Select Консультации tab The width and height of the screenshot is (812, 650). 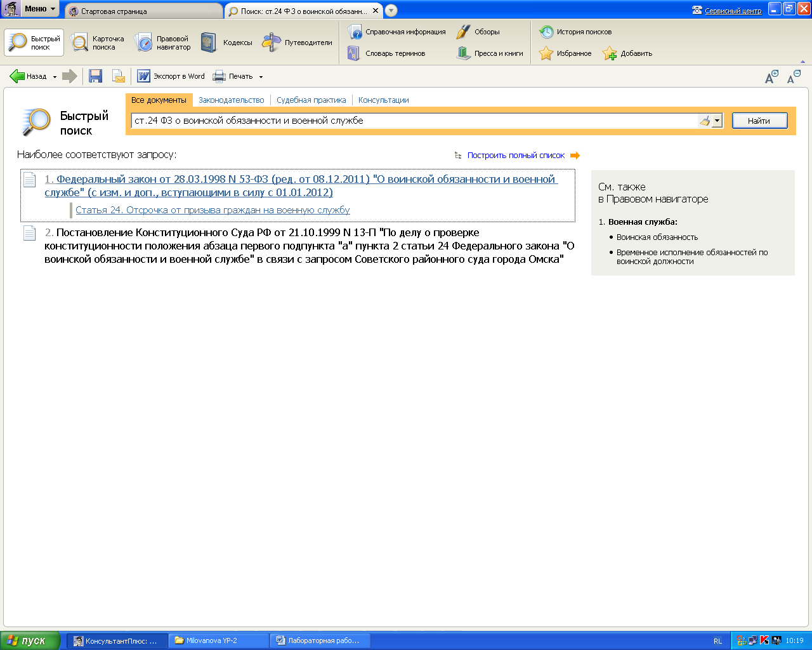pyautogui.click(x=384, y=100)
